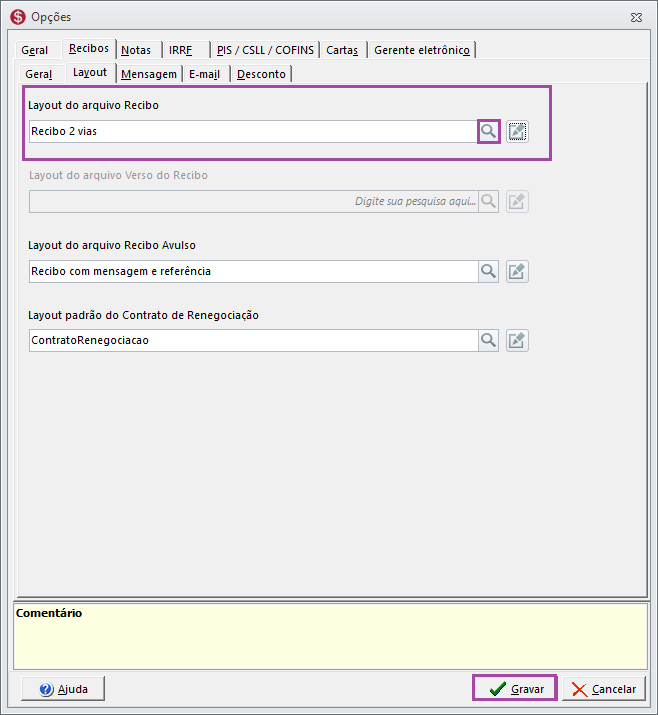Click Layout do arquivo Verso do Recibo label
658x715 pixels.
(x=118, y=175)
